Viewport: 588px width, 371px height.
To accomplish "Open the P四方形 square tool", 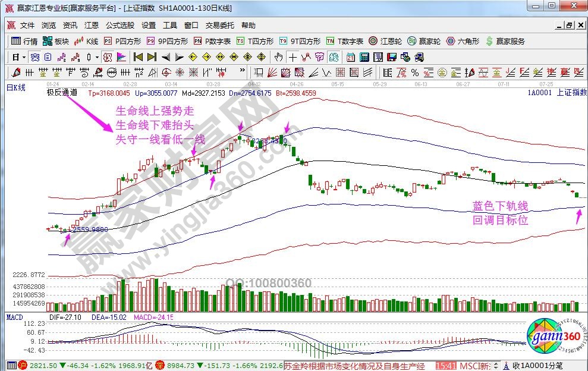I will (122, 41).
